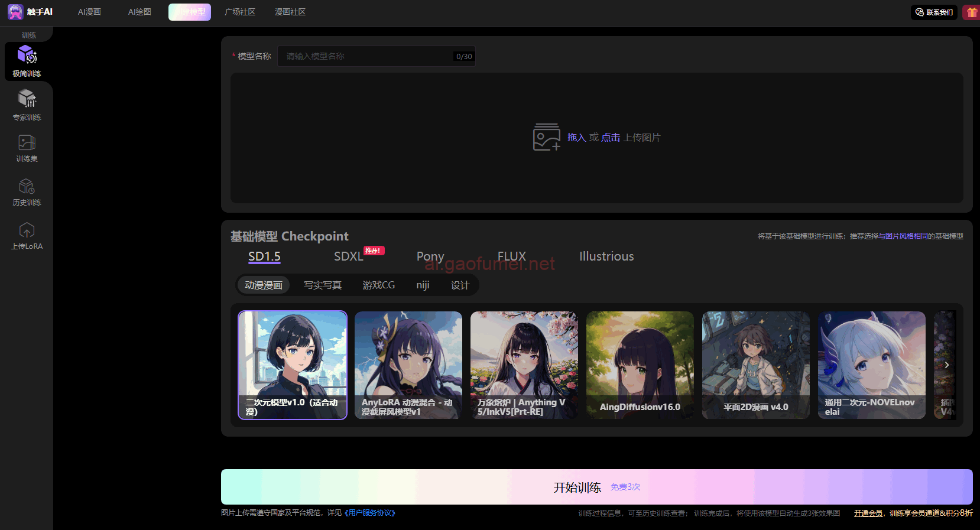Choose the Illustrious base model tab

(x=606, y=256)
